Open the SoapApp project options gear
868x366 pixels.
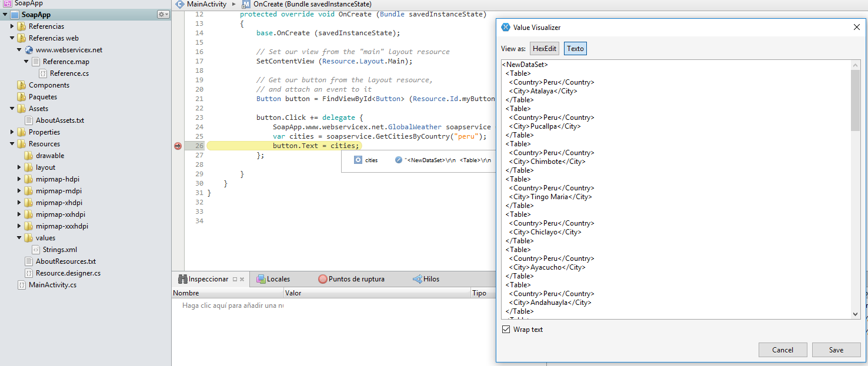163,14
